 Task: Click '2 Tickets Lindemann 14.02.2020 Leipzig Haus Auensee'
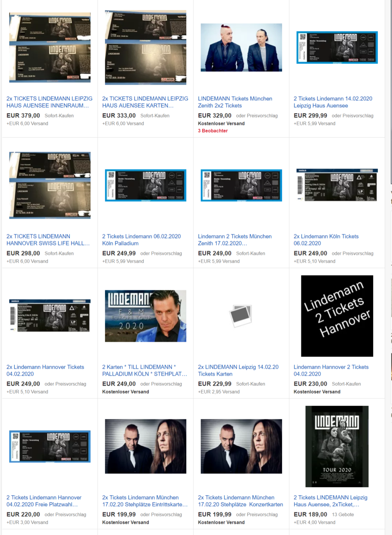pos(332,102)
